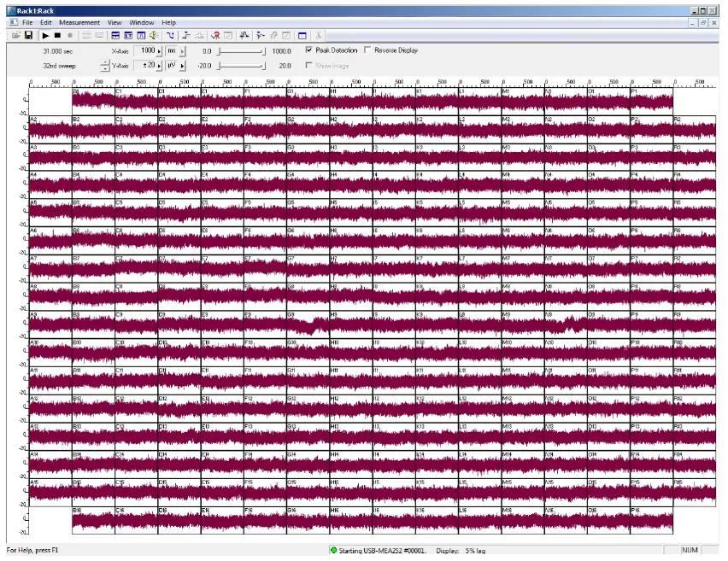Click the Save floppy disk icon
Screen dimensions: 728x561
[x=28, y=35]
